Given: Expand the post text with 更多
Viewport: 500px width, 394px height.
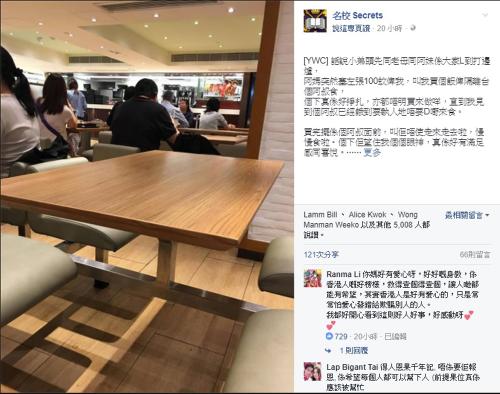Looking at the screenshot, I should pos(372,153).
